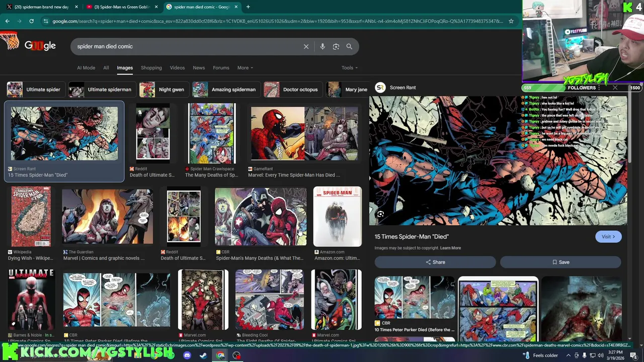Image resolution: width=644 pixels, height=362 pixels.
Task: Click 15 Times Spider-Man "Died" preview title
Action: (412, 236)
